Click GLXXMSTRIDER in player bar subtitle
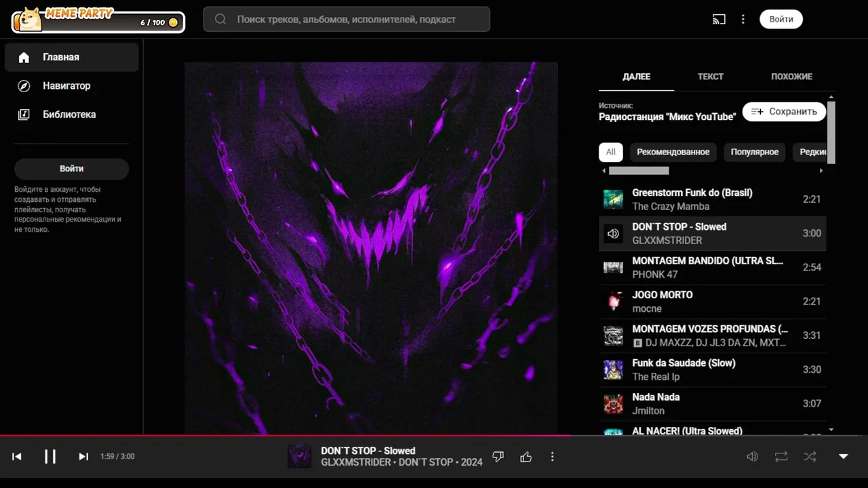This screenshot has width=868, height=488. [356, 462]
